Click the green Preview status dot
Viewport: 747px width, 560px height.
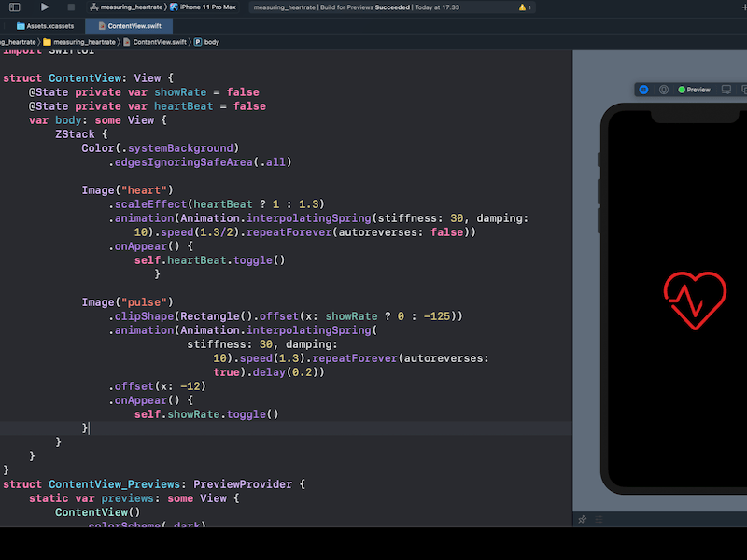[681, 89]
